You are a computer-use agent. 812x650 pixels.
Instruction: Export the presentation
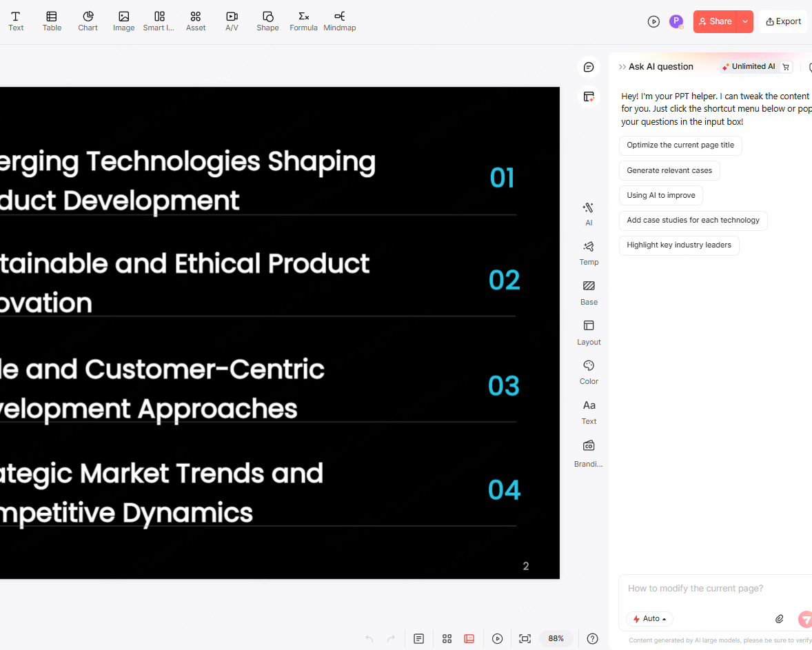pyautogui.click(x=782, y=21)
